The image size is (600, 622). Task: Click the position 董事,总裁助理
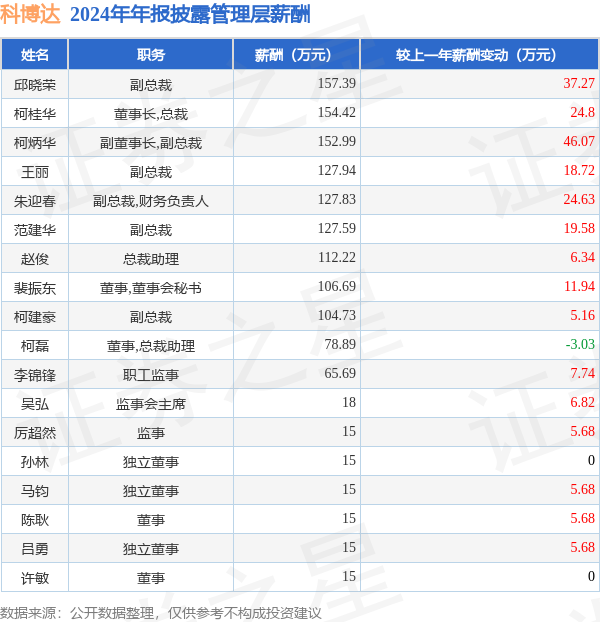point(151,346)
